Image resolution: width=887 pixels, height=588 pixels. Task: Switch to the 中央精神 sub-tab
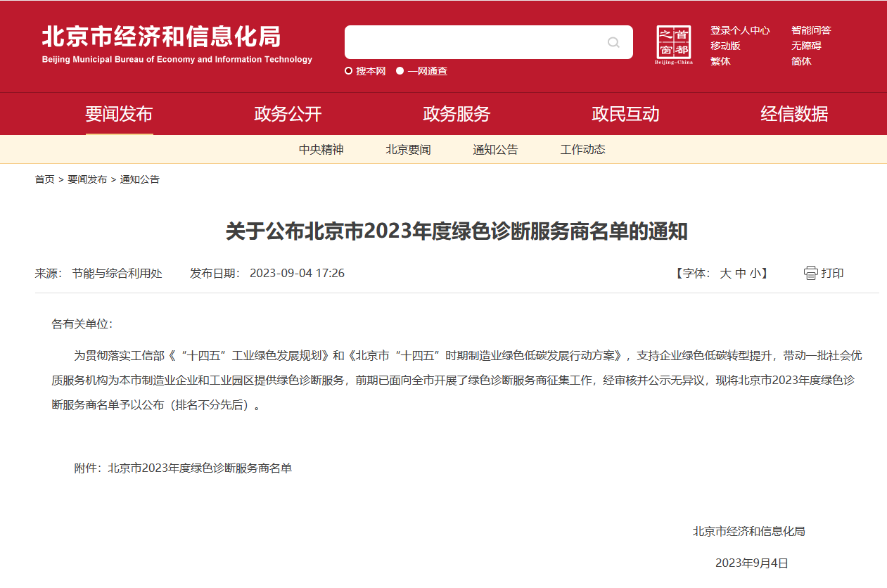coord(321,150)
